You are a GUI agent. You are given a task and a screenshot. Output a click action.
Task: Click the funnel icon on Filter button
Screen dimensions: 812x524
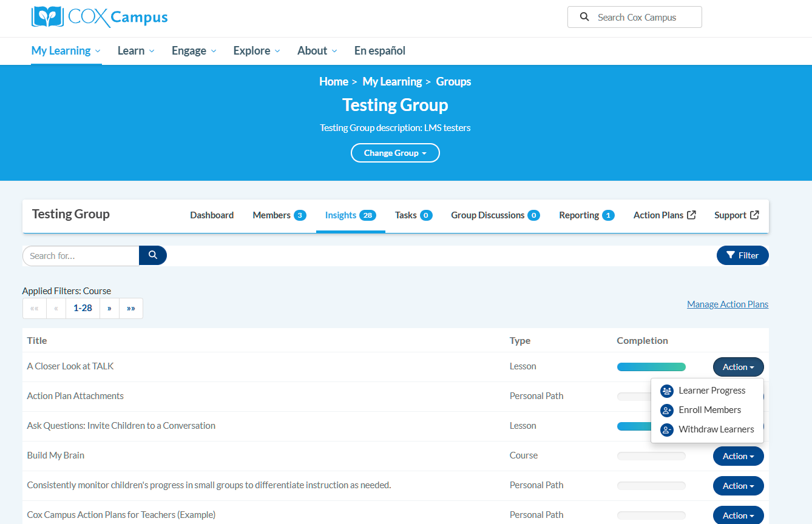coord(731,255)
